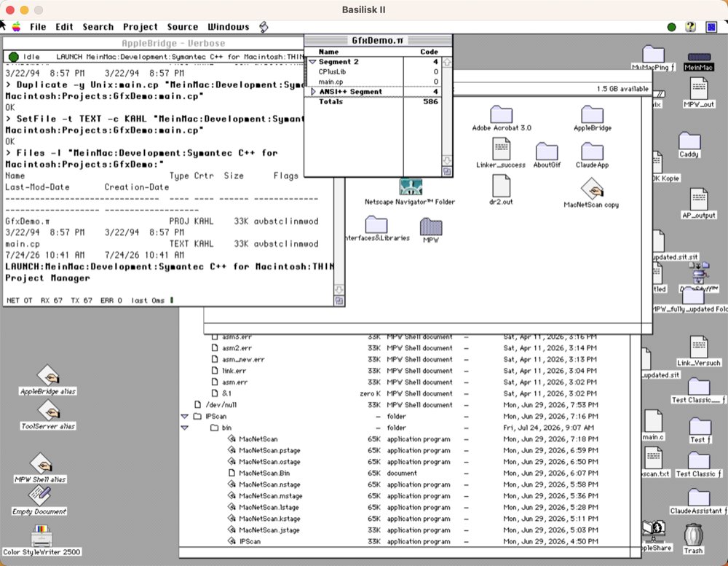
Task: Open the Windows menu
Action: click(228, 27)
